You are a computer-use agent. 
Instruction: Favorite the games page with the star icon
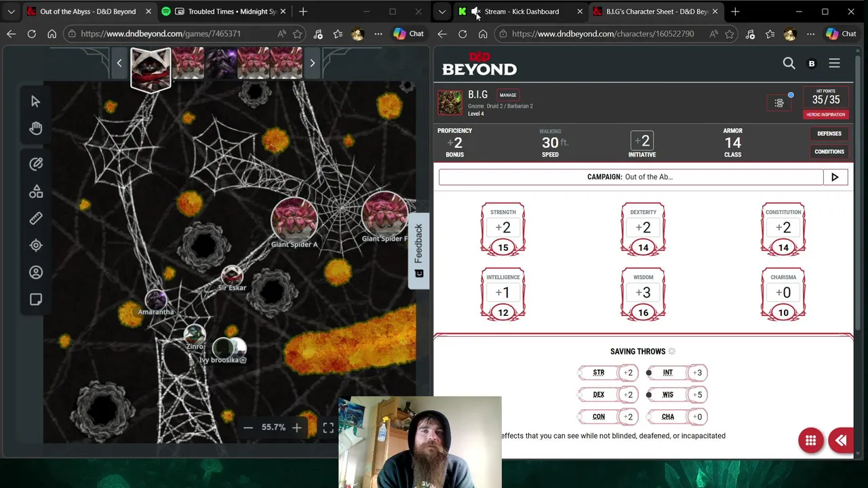[x=297, y=34]
